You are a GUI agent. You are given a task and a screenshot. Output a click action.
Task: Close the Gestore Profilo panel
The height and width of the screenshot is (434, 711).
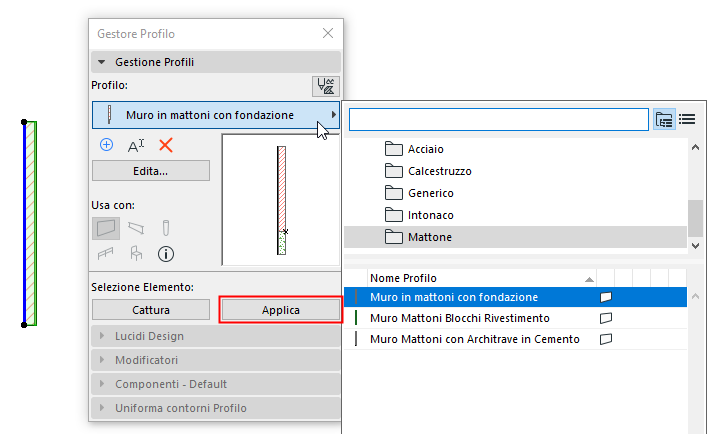[x=327, y=33]
